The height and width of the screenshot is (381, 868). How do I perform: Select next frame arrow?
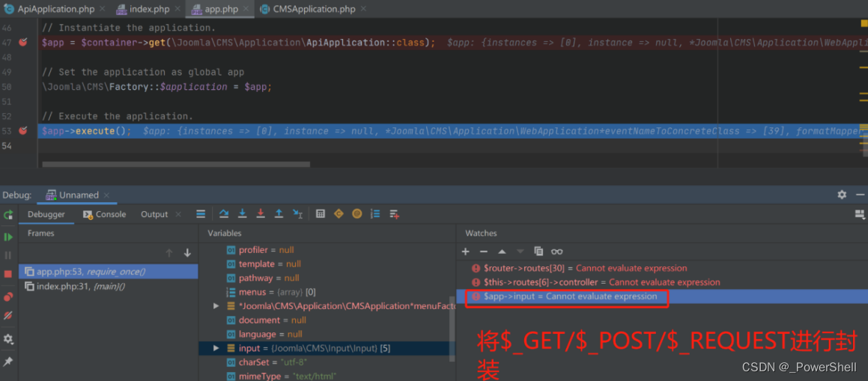[x=187, y=253]
